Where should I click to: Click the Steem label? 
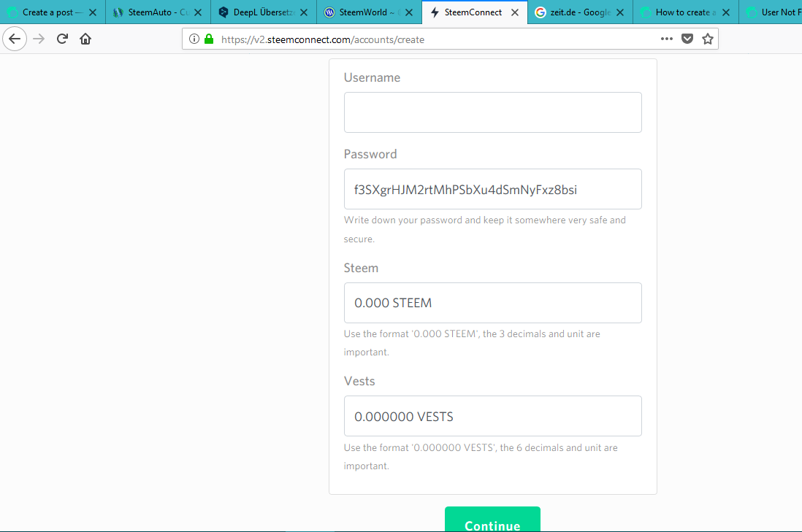[x=361, y=269]
